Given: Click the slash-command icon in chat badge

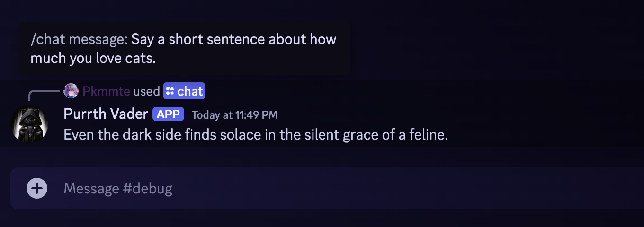Looking at the screenshot, I should pyautogui.click(x=170, y=91).
